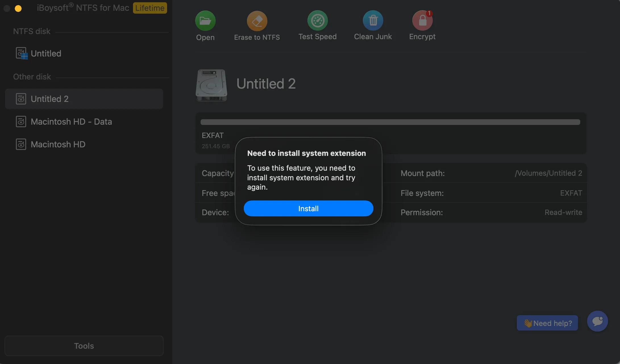Click the red notification badge on Encrypt

pos(429,13)
